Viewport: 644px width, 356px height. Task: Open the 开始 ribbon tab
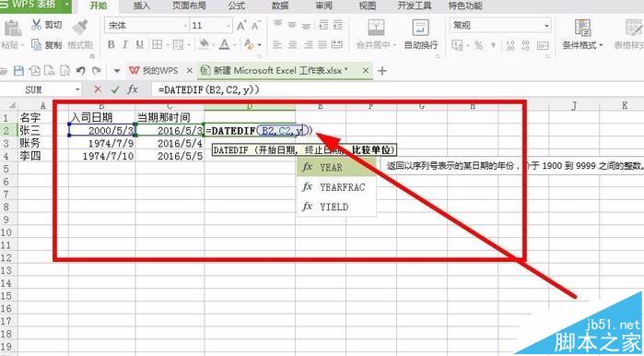pos(99,6)
